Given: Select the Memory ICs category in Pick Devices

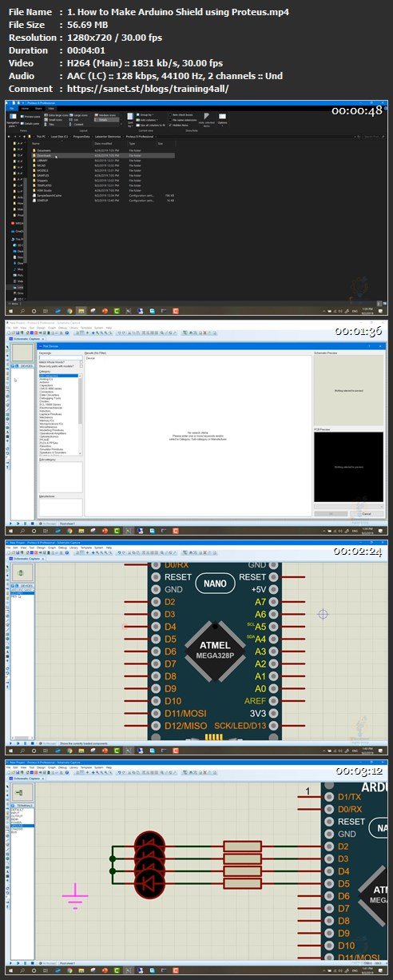Looking at the screenshot, I should pos(47,420).
